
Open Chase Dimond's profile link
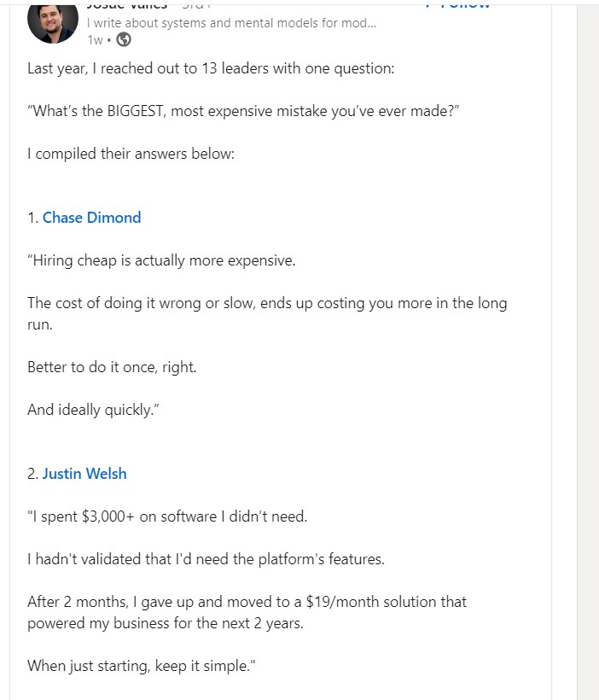pos(91,217)
